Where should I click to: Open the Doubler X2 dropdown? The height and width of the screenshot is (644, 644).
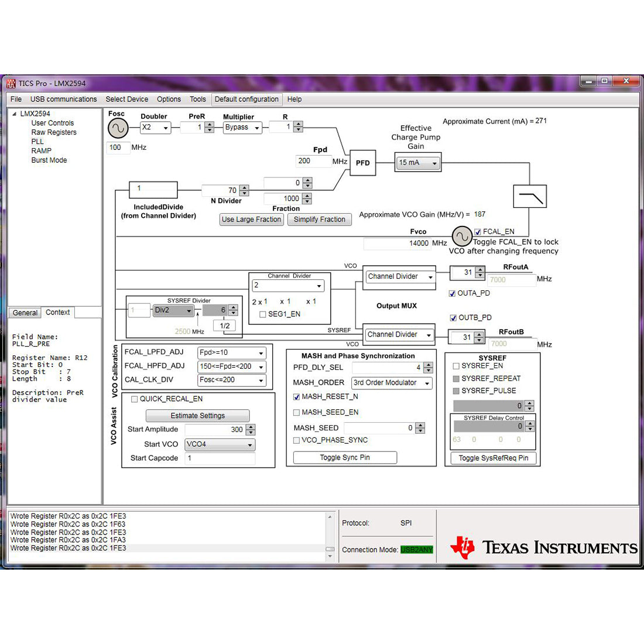[156, 128]
